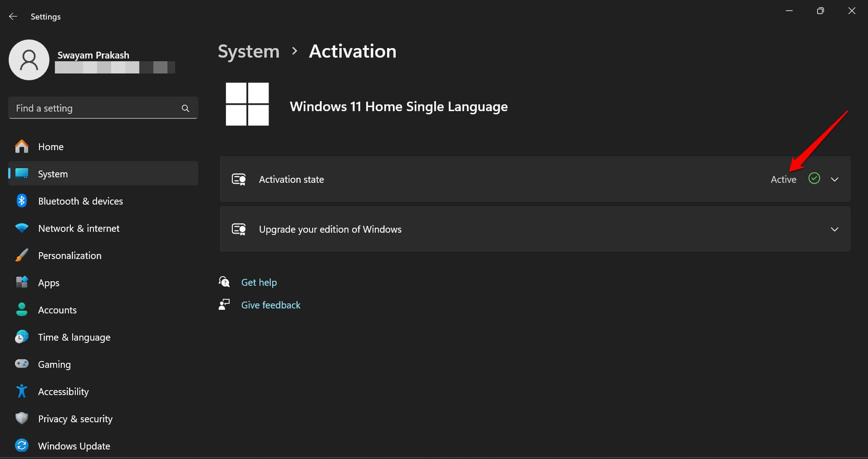The width and height of the screenshot is (868, 459).
Task: Expand the Activation state chevron
Action: [834, 180]
